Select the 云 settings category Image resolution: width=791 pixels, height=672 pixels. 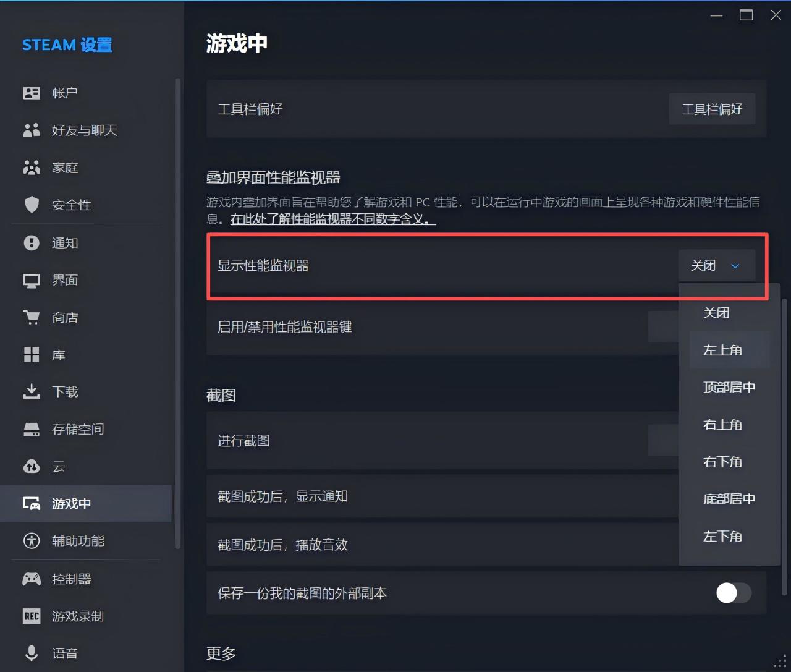[x=87, y=466]
